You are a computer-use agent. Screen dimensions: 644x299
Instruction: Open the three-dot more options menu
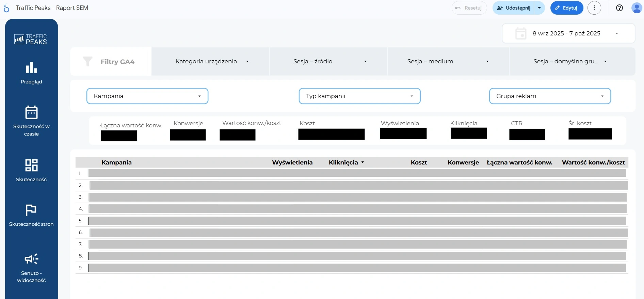594,8
